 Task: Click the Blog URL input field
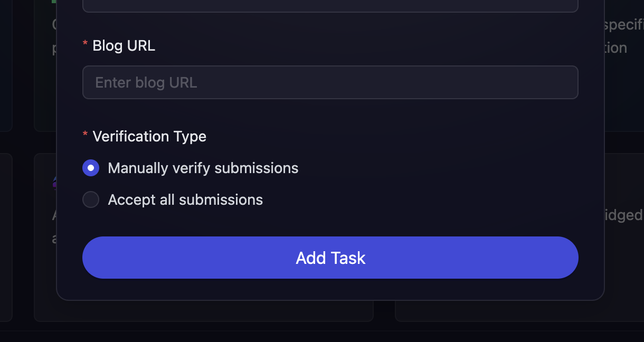click(330, 82)
